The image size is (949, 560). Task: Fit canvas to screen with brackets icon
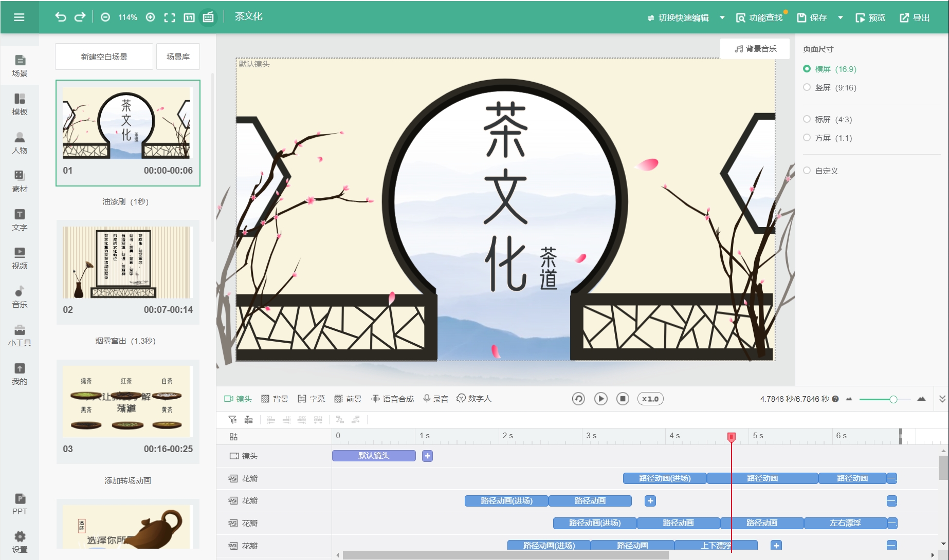coord(170,17)
